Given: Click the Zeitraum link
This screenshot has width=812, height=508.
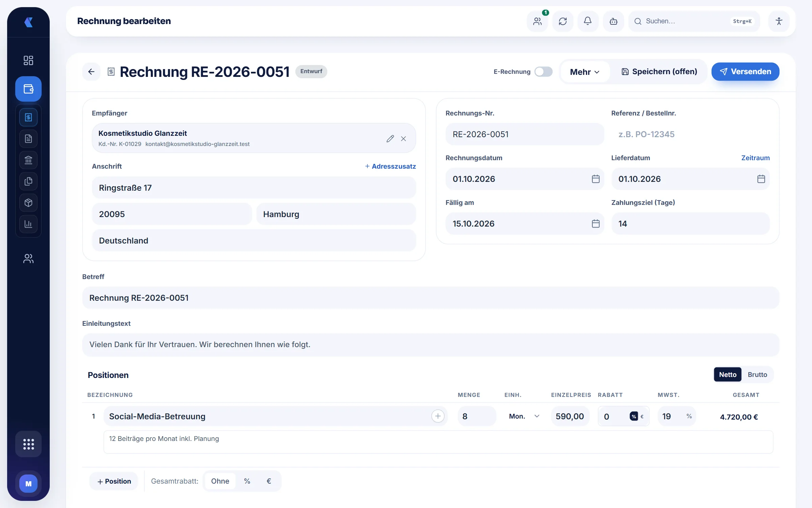Looking at the screenshot, I should [755, 158].
